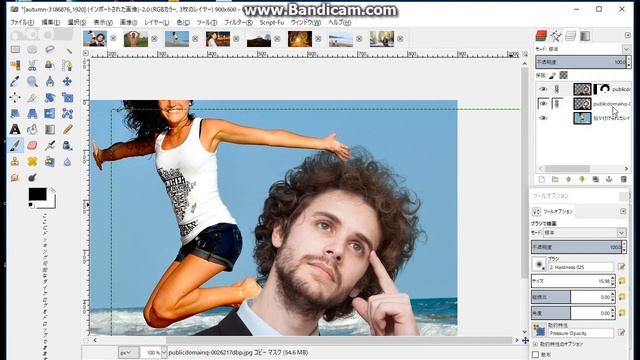Select the Flip tool
640x360 pixels.
coord(50,113)
